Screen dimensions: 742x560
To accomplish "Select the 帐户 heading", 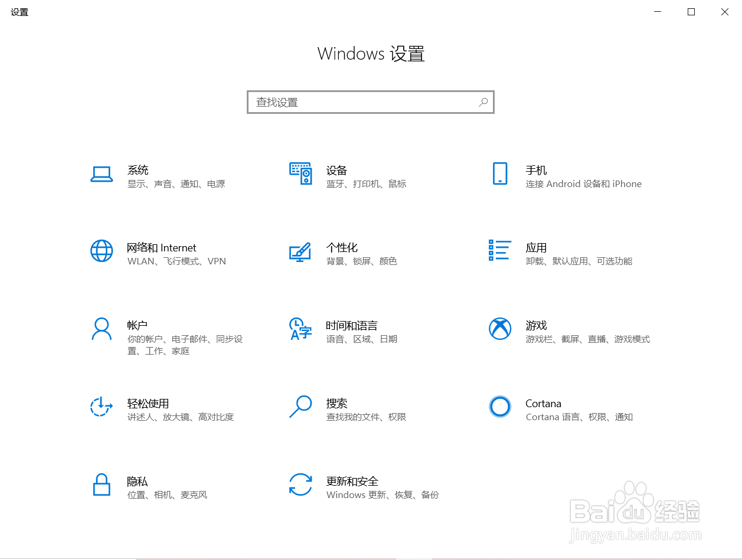I will click(x=138, y=325).
